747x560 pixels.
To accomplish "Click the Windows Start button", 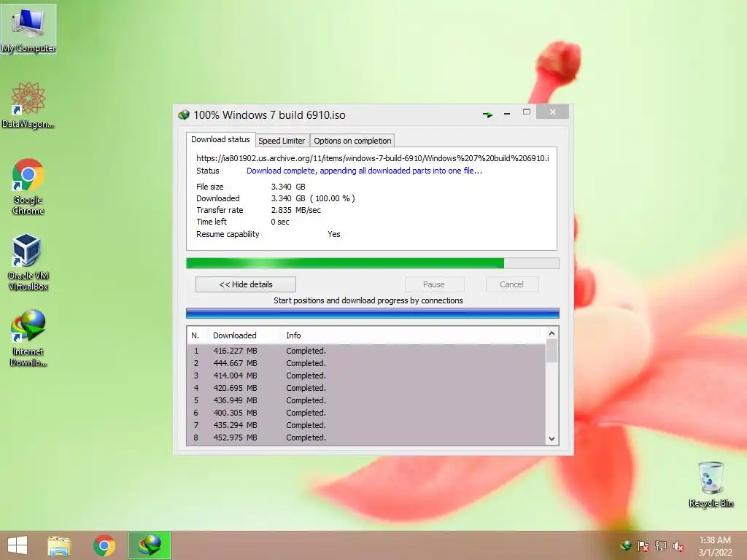I will pyautogui.click(x=18, y=545).
